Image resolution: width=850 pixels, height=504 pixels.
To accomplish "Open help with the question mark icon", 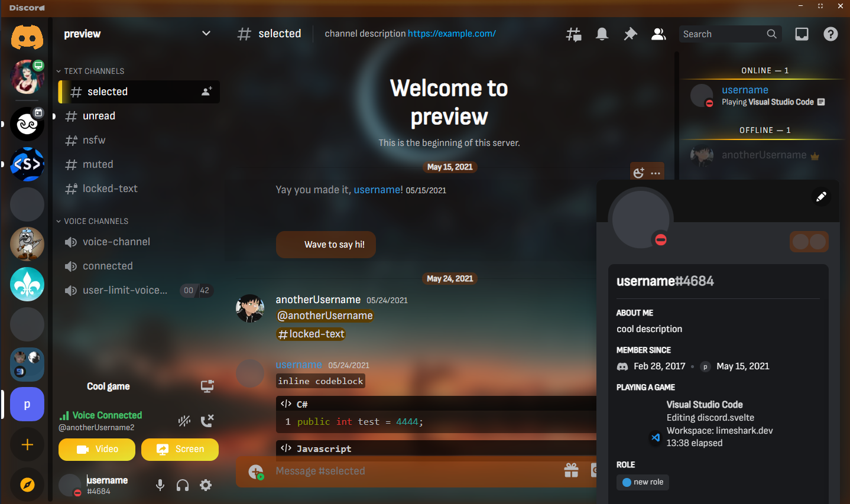I will [830, 34].
